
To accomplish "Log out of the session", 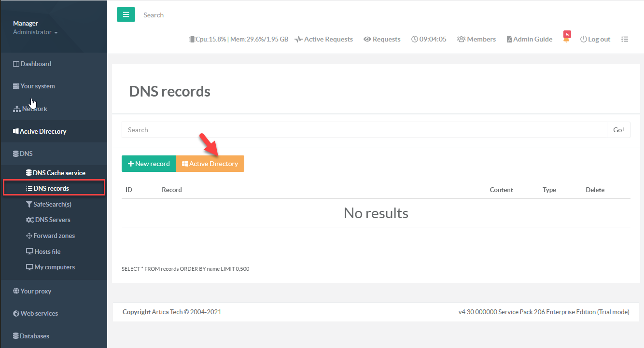I will coord(595,39).
